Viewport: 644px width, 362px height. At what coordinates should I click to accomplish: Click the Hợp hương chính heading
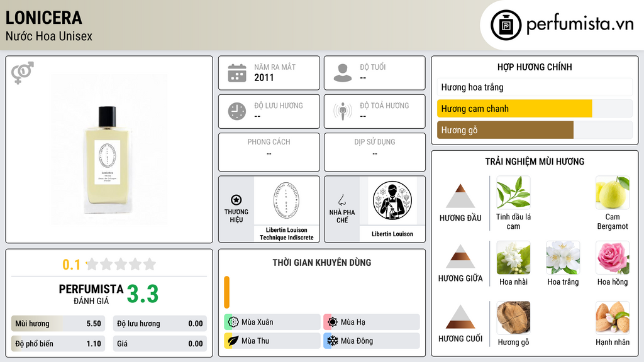pyautogui.click(x=535, y=67)
